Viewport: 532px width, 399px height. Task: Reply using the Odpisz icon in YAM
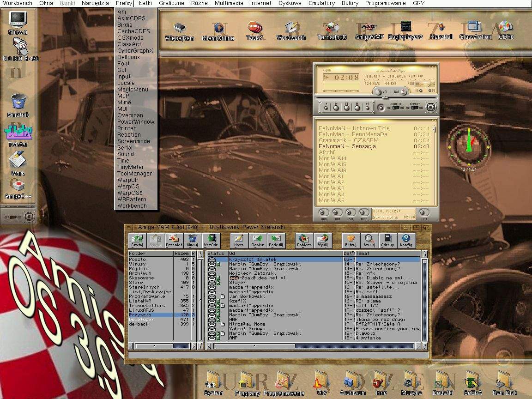pos(258,241)
